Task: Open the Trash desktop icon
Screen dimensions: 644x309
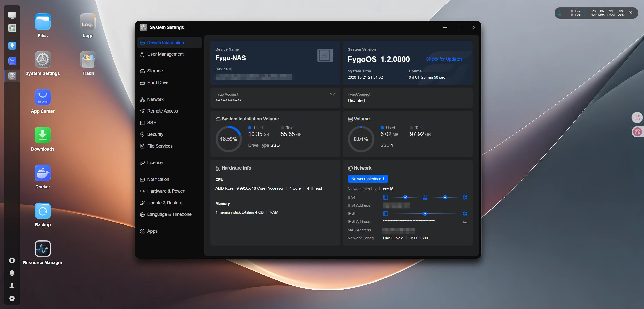Action: click(x=88, y=60)
